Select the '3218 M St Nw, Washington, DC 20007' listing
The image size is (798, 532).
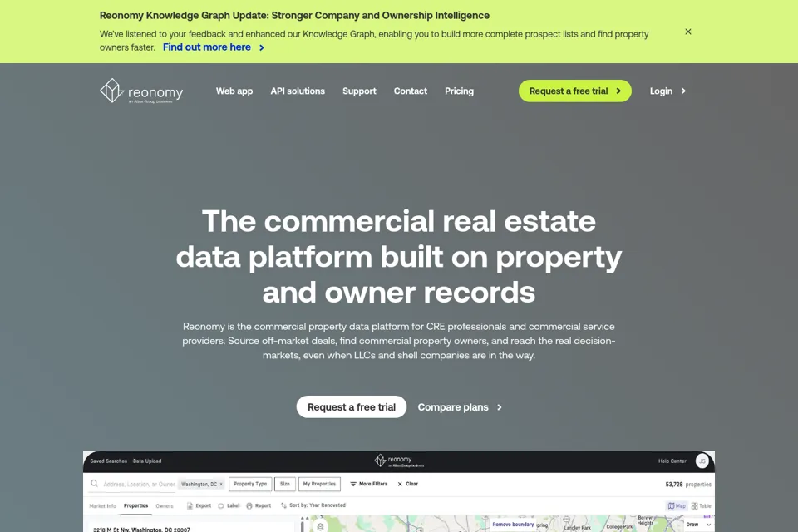[x=141, y=529]
